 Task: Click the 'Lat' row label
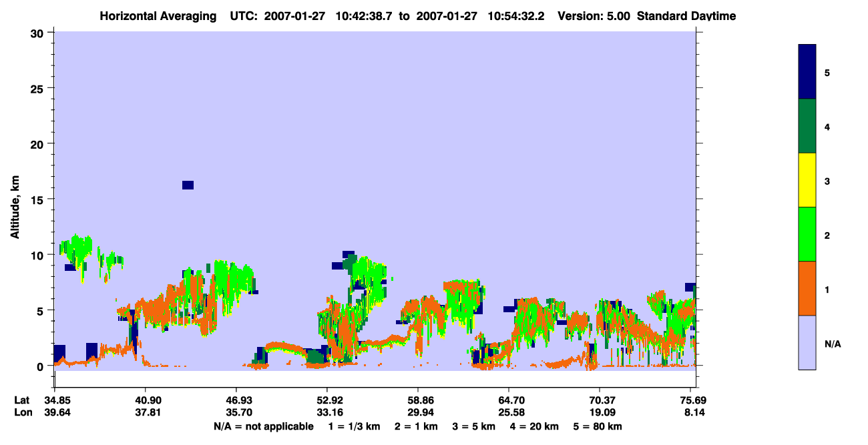(21, 400)
